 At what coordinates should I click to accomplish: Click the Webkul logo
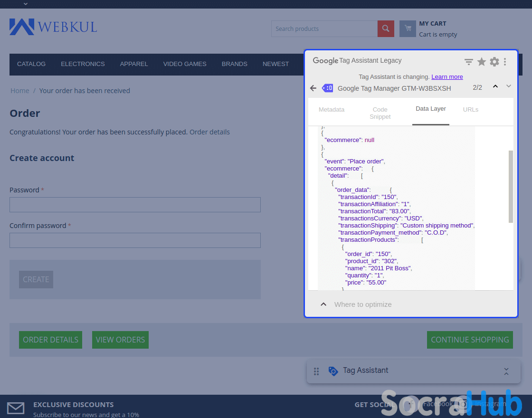click(53, 27)
